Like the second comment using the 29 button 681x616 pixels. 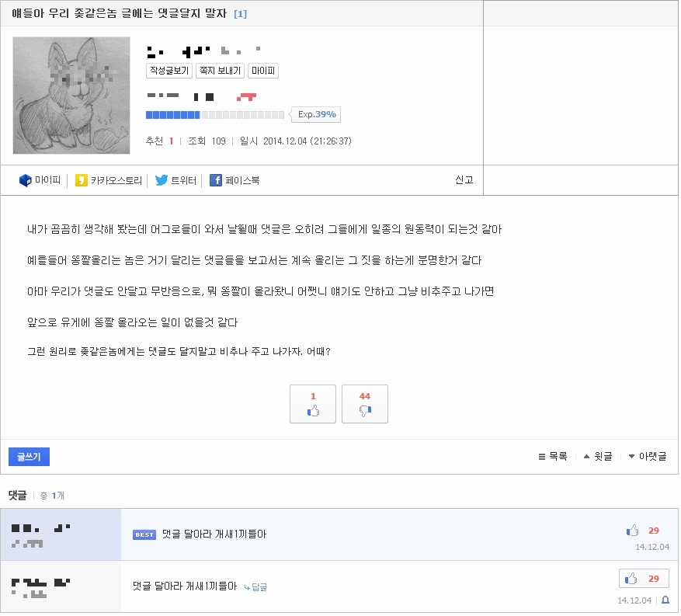(643, 579)
